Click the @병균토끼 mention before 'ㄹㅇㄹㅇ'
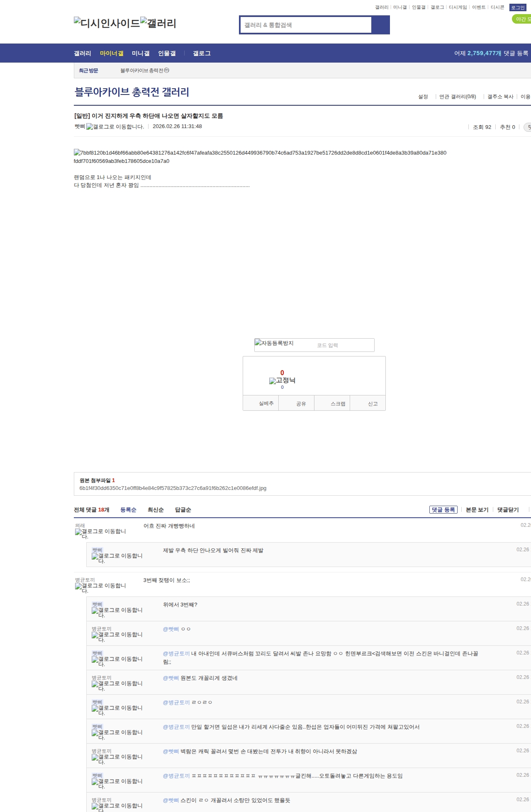The width and height of the screenshot is (531, 812). [x=176, y=703]
